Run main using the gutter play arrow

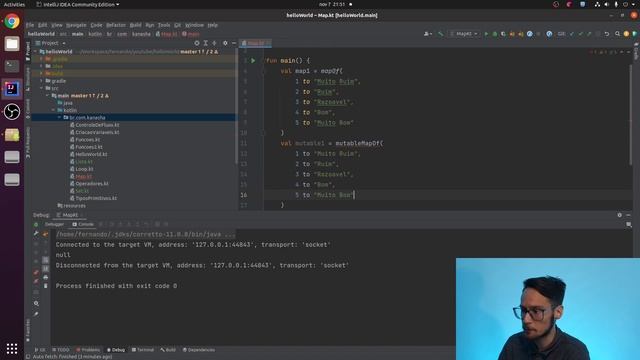(253, 60)
